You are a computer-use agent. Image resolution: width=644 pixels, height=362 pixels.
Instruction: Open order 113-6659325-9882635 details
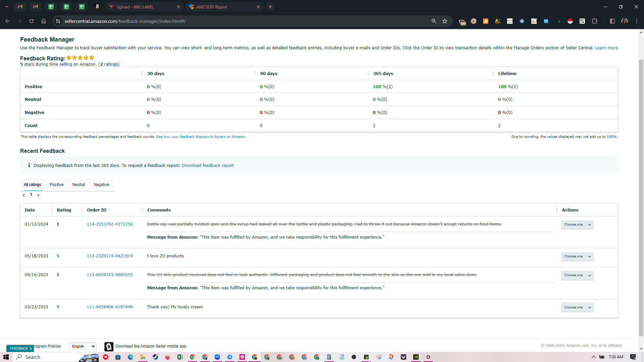coord(110,275)
